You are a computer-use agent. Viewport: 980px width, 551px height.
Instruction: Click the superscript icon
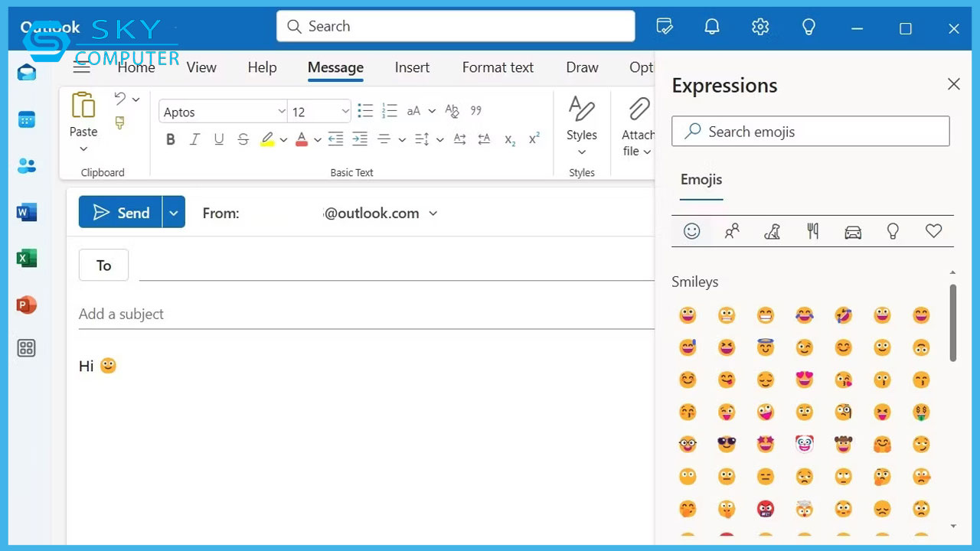(534, 139)
